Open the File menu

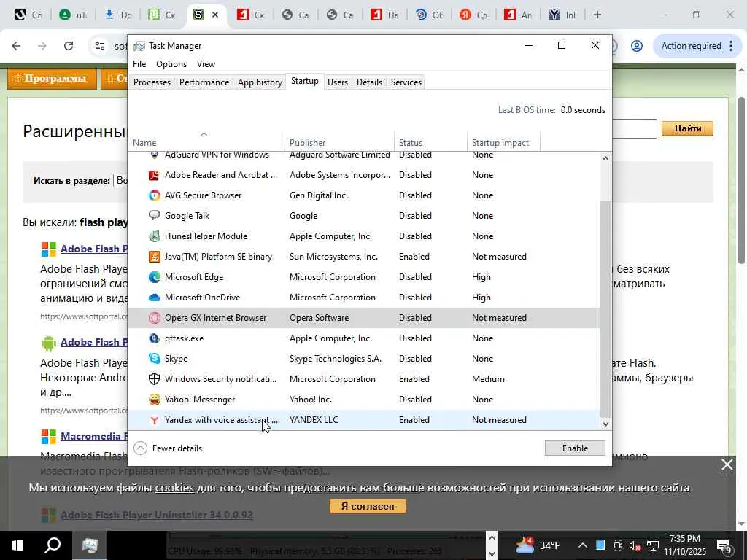coord(139,64)
